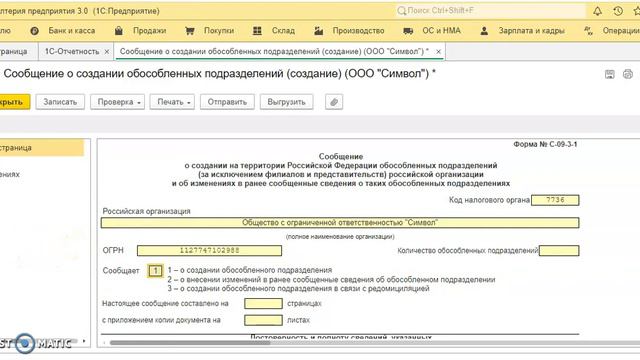Open the Производство menu

(x=358, y=31)
